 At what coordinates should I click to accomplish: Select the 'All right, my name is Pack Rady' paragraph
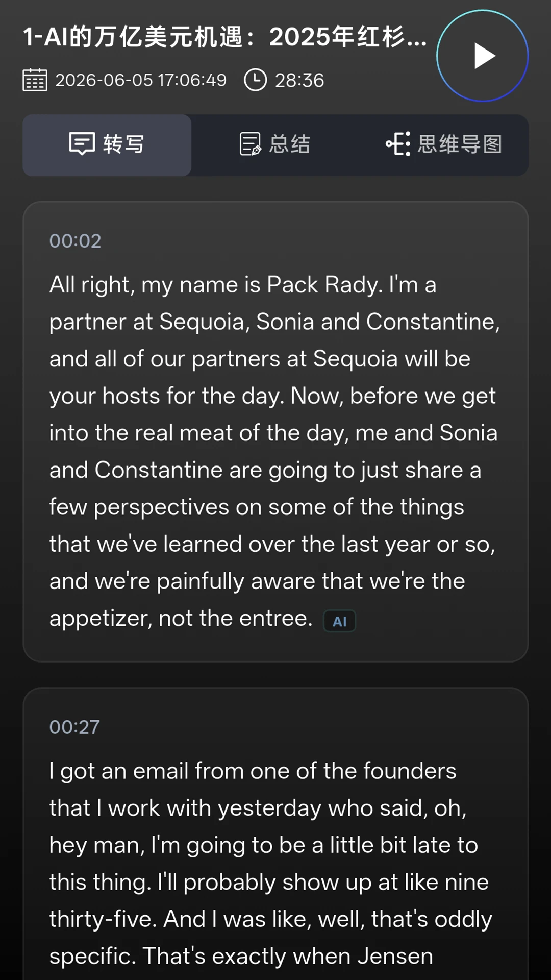click(274, 452)
